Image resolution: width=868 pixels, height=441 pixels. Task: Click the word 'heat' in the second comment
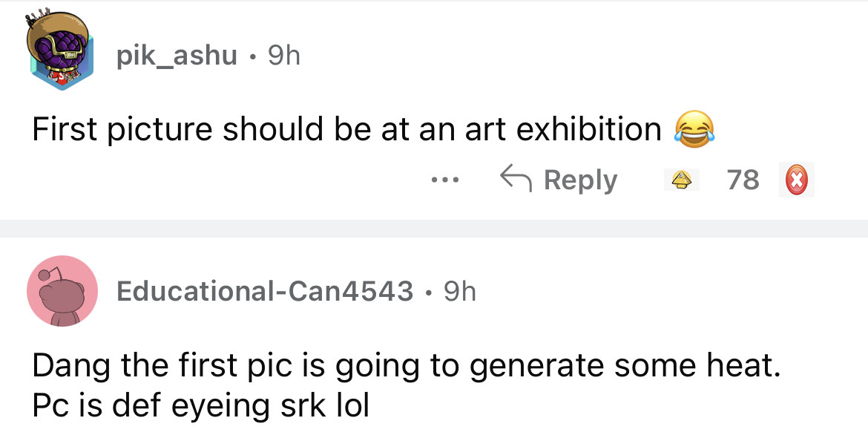(737, 365)
